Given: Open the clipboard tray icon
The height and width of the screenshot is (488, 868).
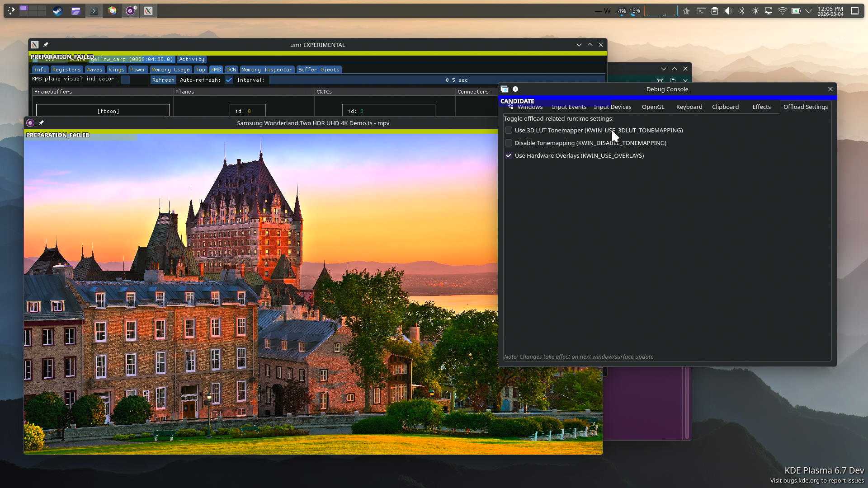Looking at the screenshot, I should (714, 11).
